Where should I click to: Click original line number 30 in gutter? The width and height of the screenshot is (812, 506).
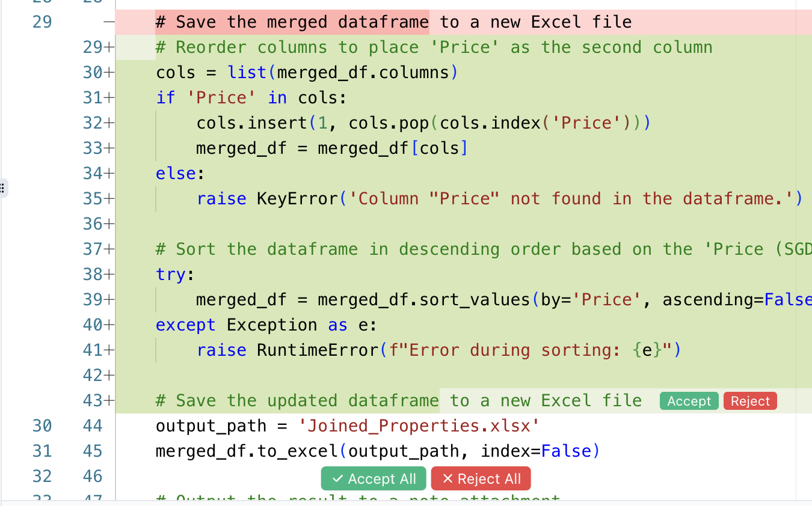(x=42, y=426)
